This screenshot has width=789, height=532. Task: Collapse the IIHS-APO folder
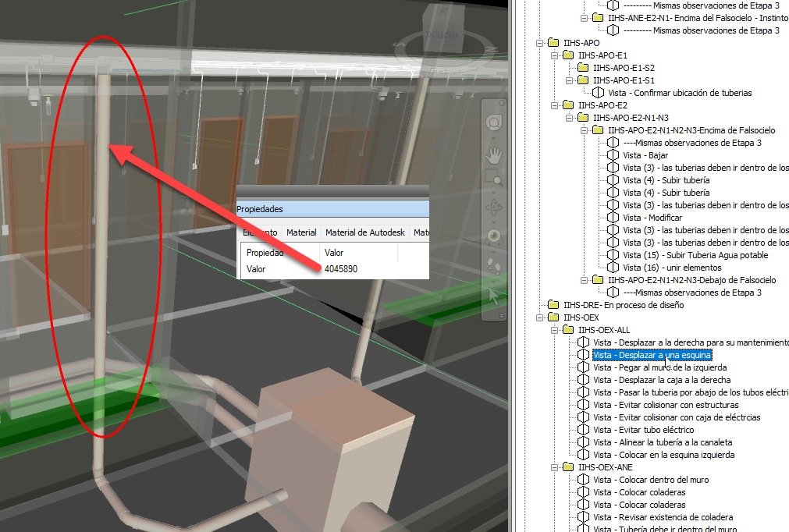pyautogui.click(x=541, y=43)
